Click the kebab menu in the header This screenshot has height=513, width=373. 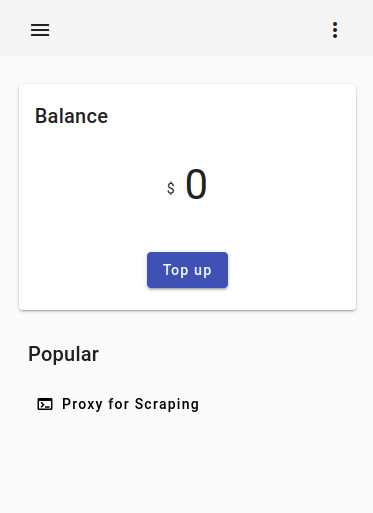tap(335, 30)
